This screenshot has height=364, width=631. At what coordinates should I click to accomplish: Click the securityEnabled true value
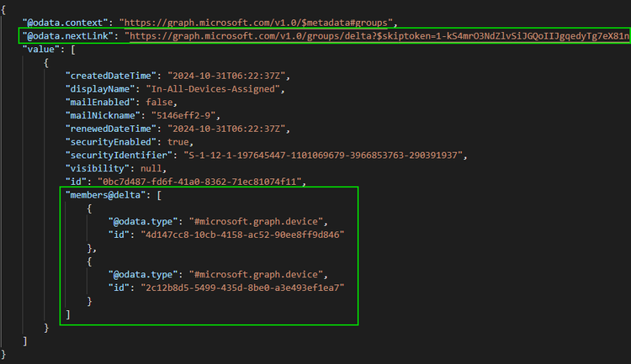pos(178,142)
